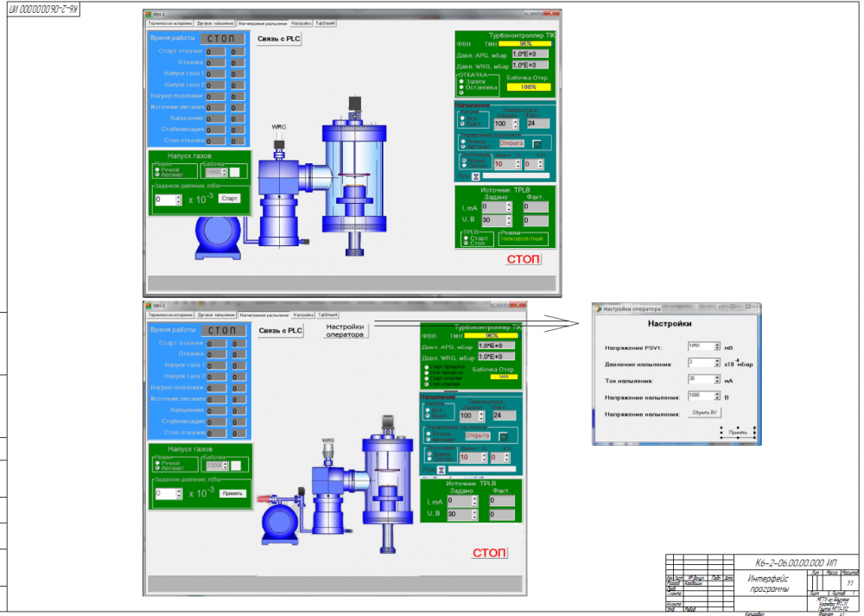Click the Напряжение PSV1 spinner arrows

pos(717,346)
